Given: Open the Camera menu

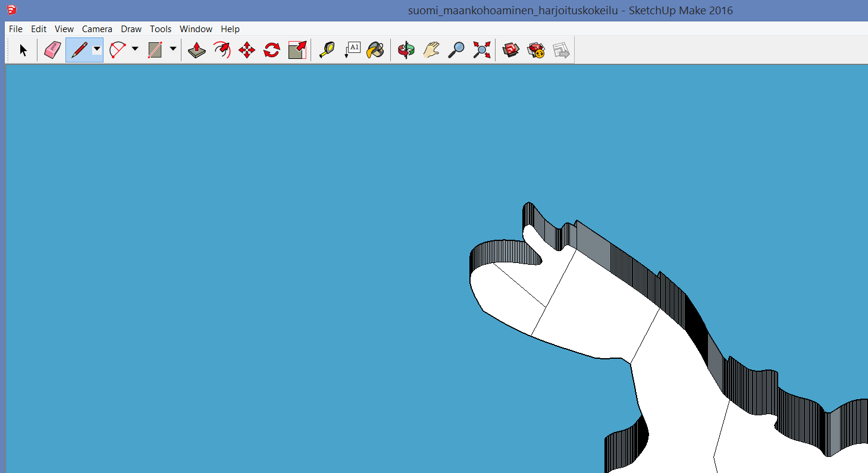Looking at the screenshot, I should point(97,29).
